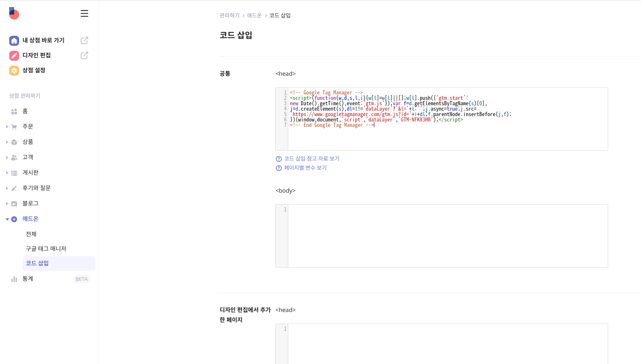Expand the 주문 menu arrow
Viewport: 641px width, 364px height.
click(x=7, y=127)
